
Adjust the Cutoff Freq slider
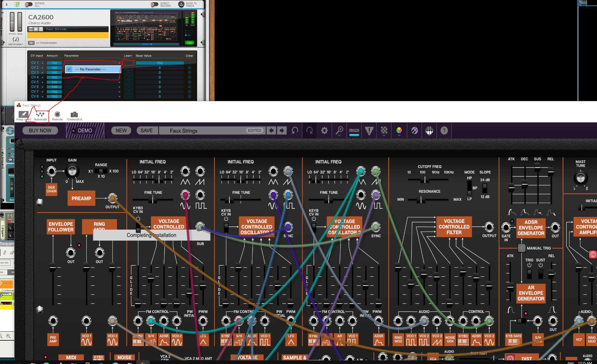(428, 179)
